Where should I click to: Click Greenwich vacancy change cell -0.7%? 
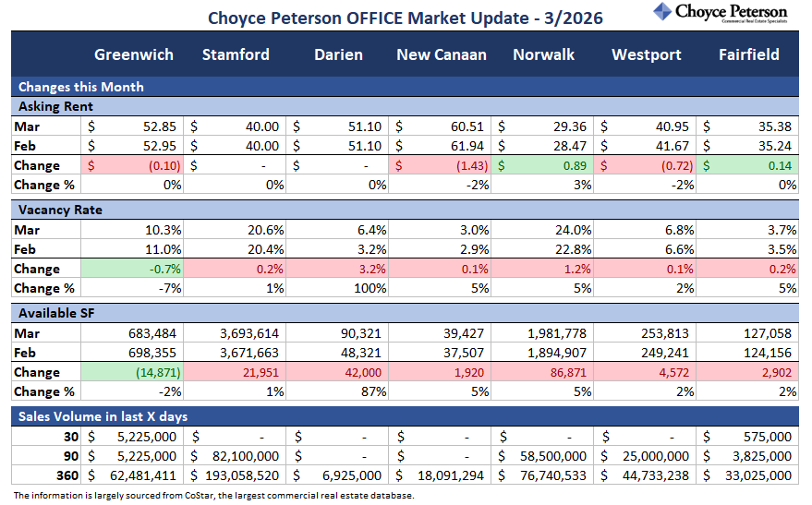click(132, 269)
